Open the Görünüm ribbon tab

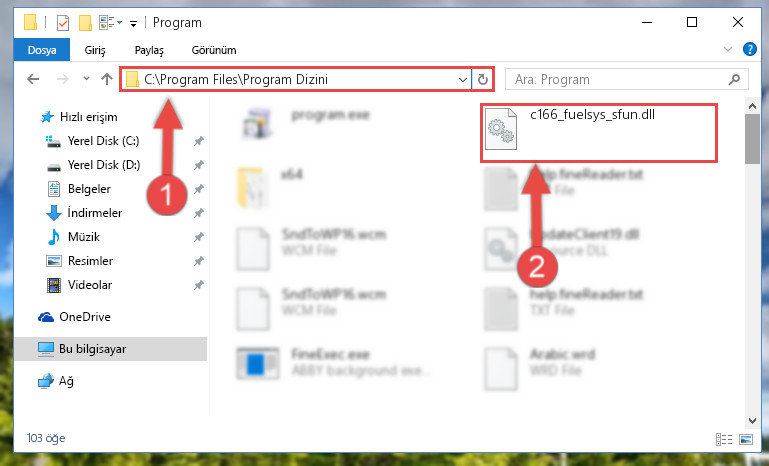point(214,50)
